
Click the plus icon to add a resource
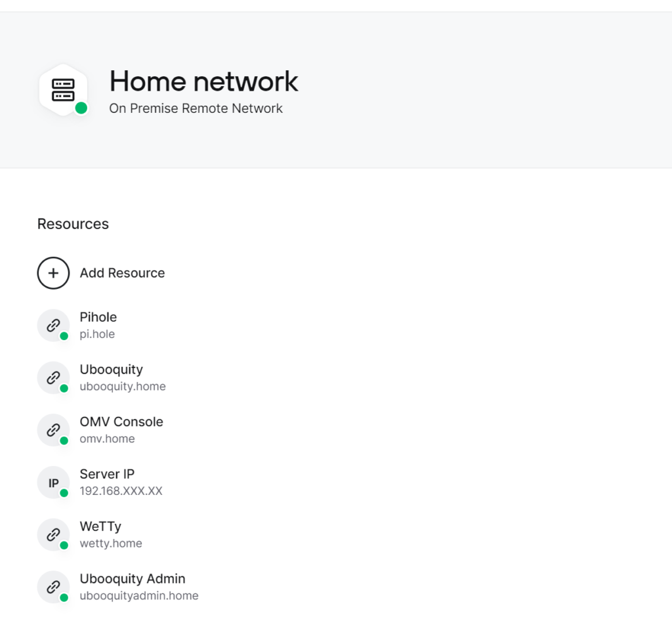53,272
